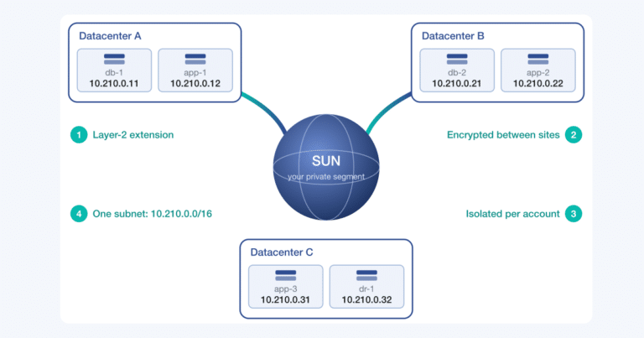The image size is (644, 338).
Task: Click the 'your private segment' caption
Action: tap(326, 177)
